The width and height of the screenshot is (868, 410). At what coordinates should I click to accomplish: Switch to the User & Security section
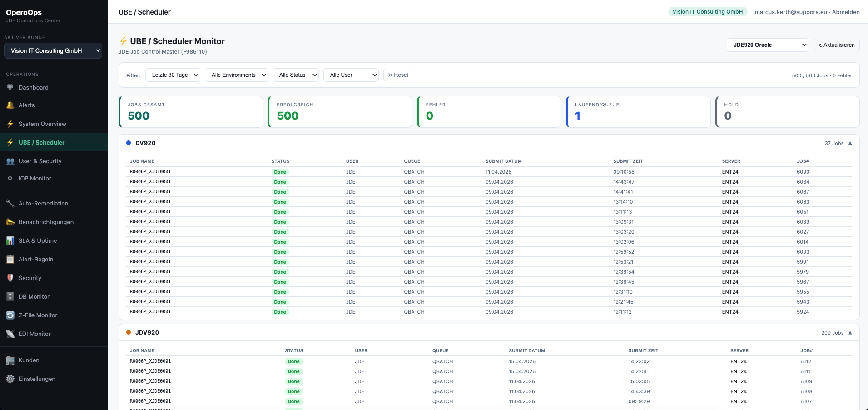[40, 161]
